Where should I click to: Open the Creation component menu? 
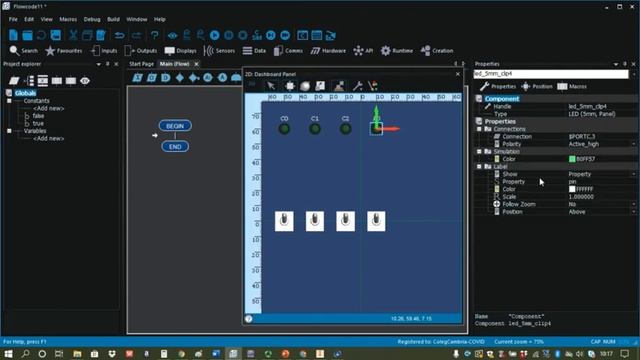[x=437, y=51]
